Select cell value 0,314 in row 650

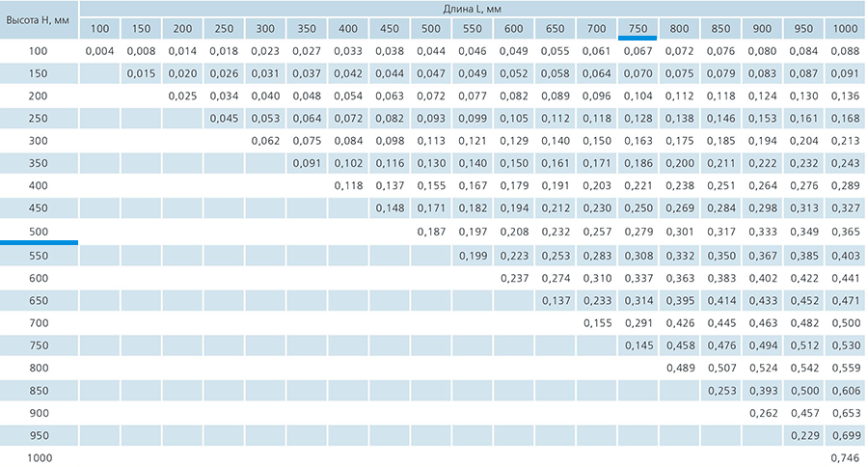pyautogui.click(x=638, y=301)
